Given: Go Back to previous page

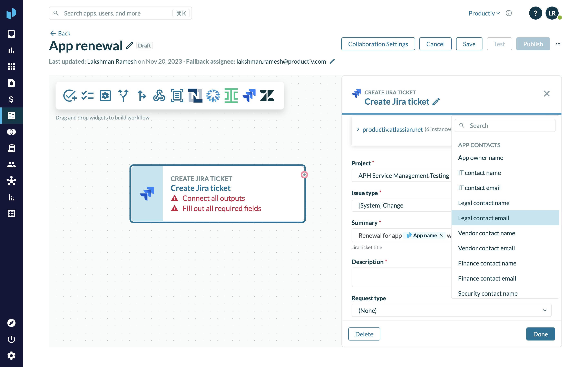Looking at the screenshot, I should pos(60,33).
